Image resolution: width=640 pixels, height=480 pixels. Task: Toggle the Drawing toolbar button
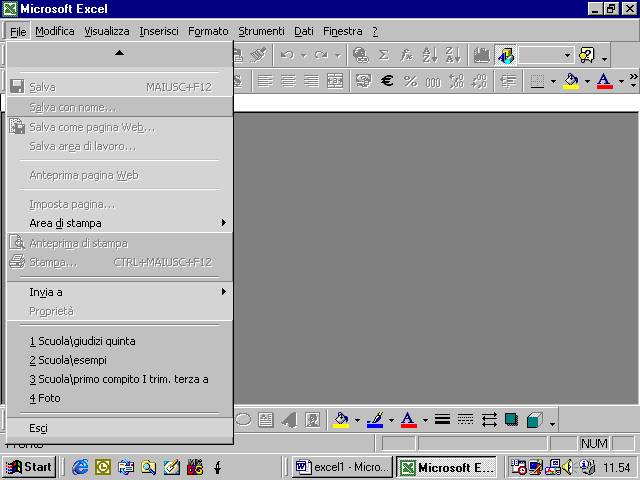505,55
